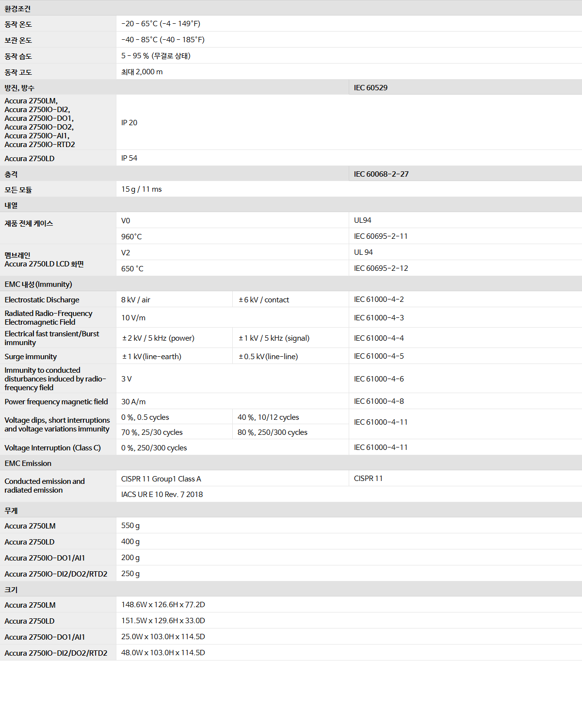Select the 'IEC 61000-4-4' standard text
This screenshot has height=728, width=582.
tap(379, 338)
